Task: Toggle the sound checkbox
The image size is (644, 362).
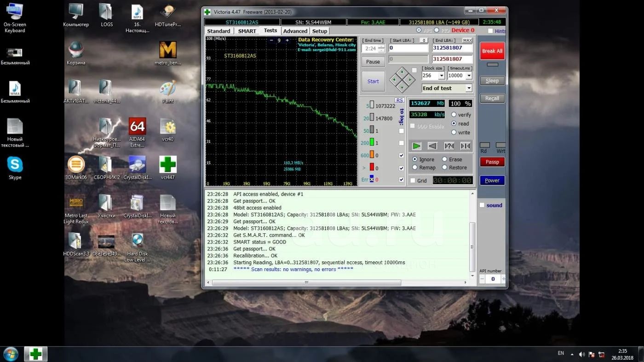Action: tap(482, 205)
